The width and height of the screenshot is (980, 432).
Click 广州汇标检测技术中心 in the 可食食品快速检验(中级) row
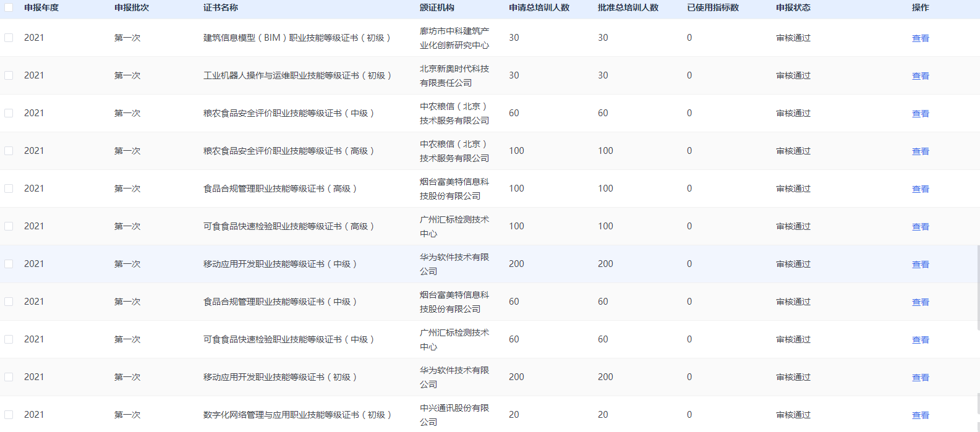click(454, 339)
